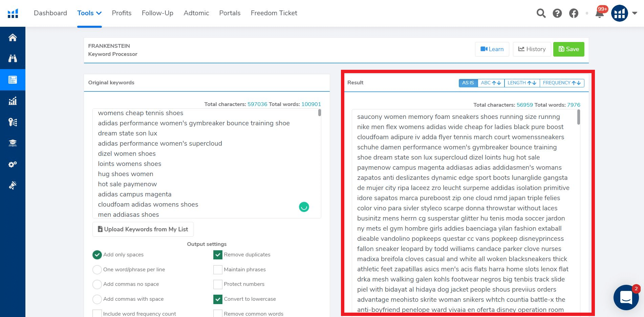Sort results by ABC
This screenshot has height=317, width=644.
(x=491, y=83)
